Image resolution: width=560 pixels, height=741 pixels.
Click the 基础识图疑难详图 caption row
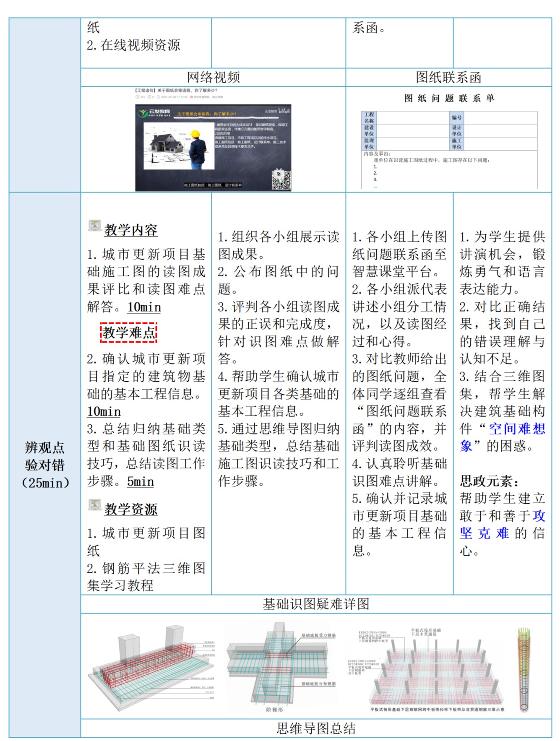click(316, 604)
